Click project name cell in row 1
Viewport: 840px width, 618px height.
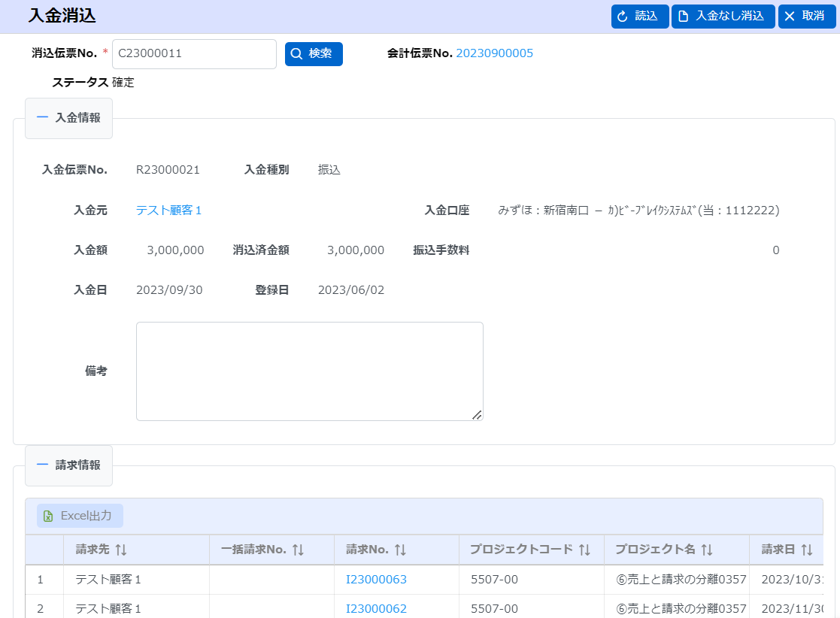677,580
